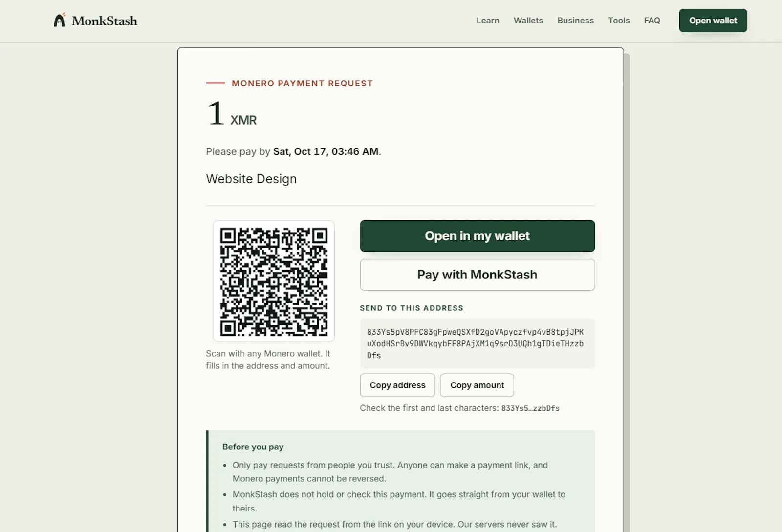Click the MonkStash logo icon
Screen dimensions: 782x532
pos(60,20)
